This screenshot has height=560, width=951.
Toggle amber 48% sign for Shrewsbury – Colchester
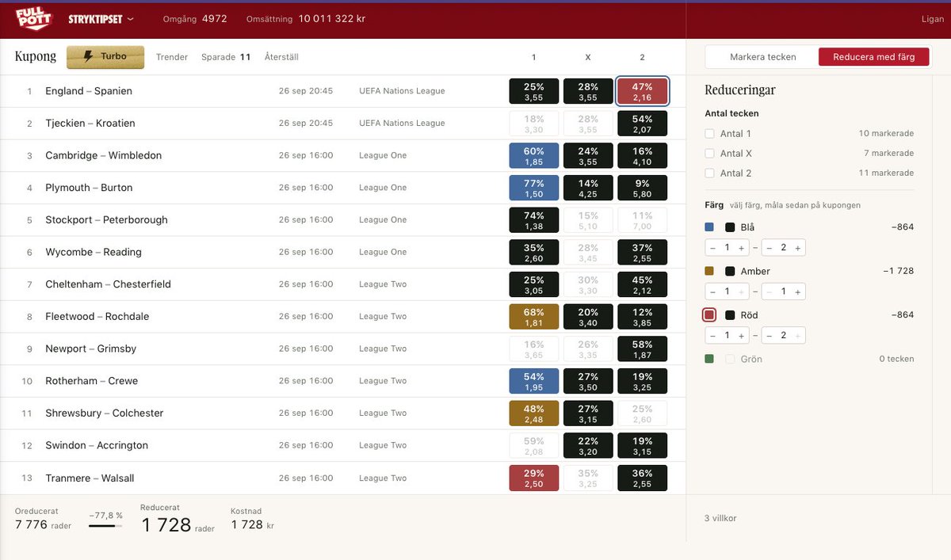[x=534, y=413]
